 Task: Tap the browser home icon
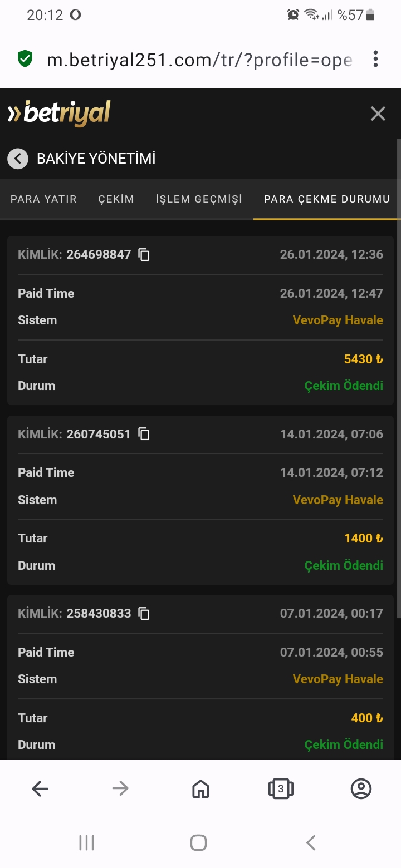click(200, 788)
